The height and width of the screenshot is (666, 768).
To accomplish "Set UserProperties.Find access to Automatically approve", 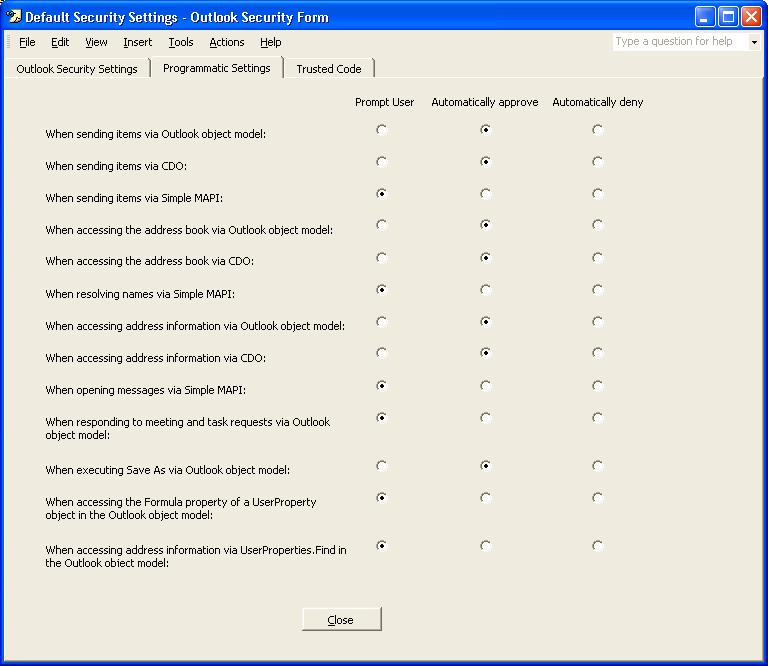I will 485,546.
